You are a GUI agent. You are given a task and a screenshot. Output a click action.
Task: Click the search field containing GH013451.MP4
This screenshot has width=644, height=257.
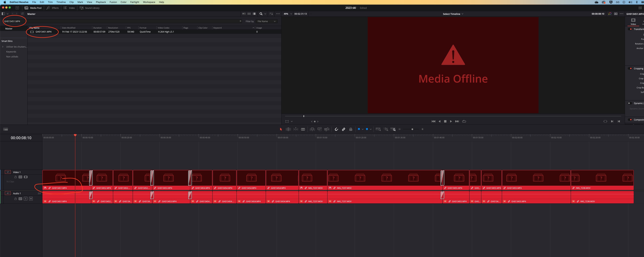coord(122,21)
